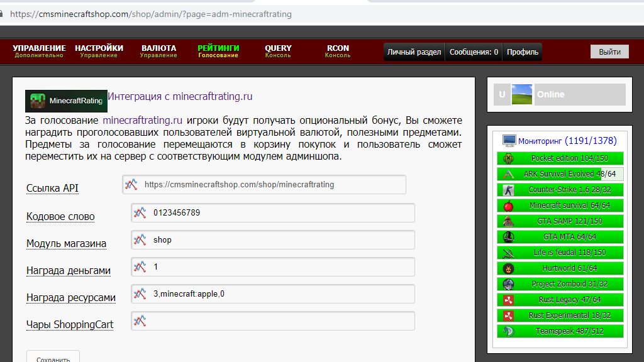Viewport: 644px width, 362px height.
Task: Click the Teamspeak server icon
Action: [509, 331]
